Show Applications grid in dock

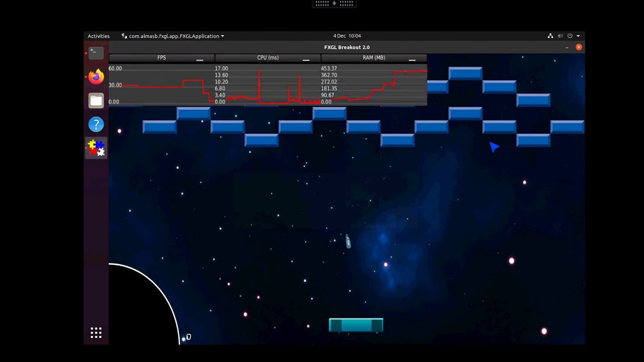96,333
